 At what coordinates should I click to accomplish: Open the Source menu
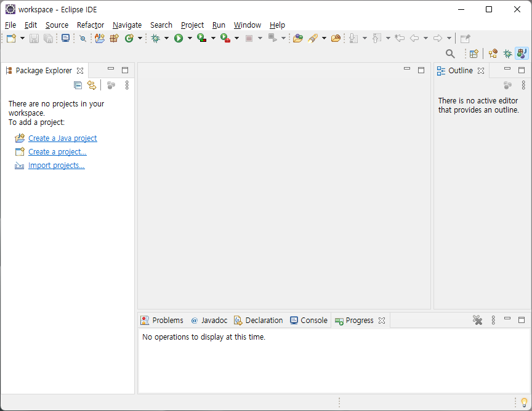point(57,25)
